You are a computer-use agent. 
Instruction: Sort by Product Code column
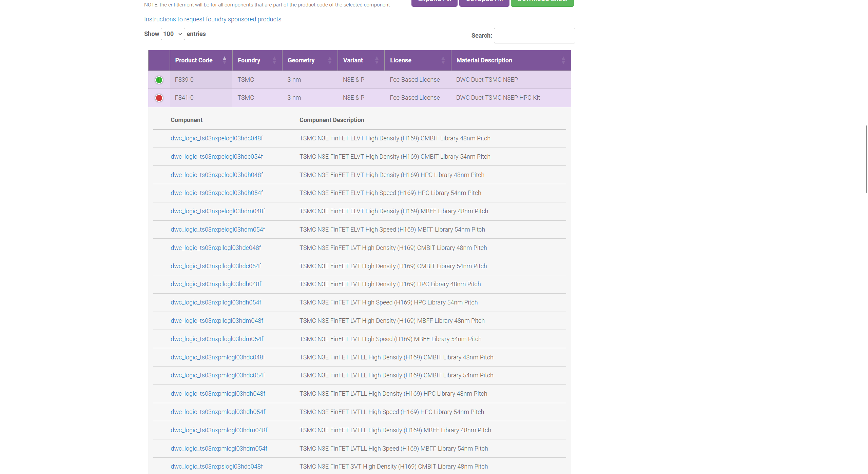tap(201, 60)
